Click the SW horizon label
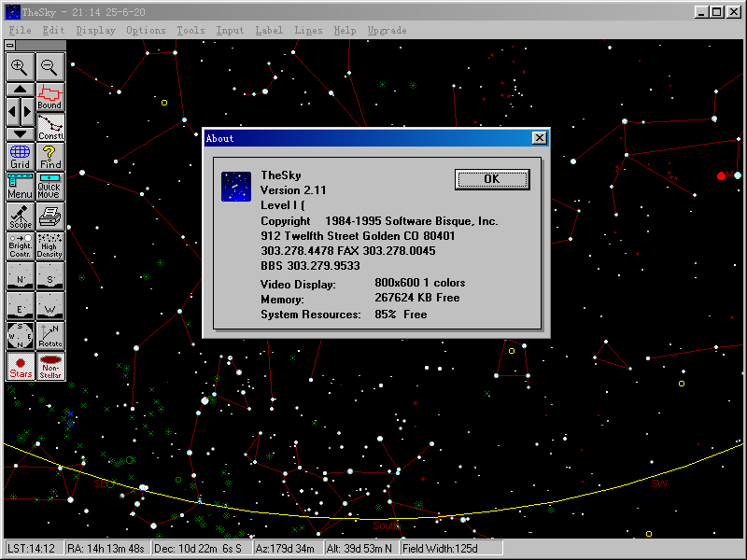Viewport: 747px width, 560px height. (659, 484)
